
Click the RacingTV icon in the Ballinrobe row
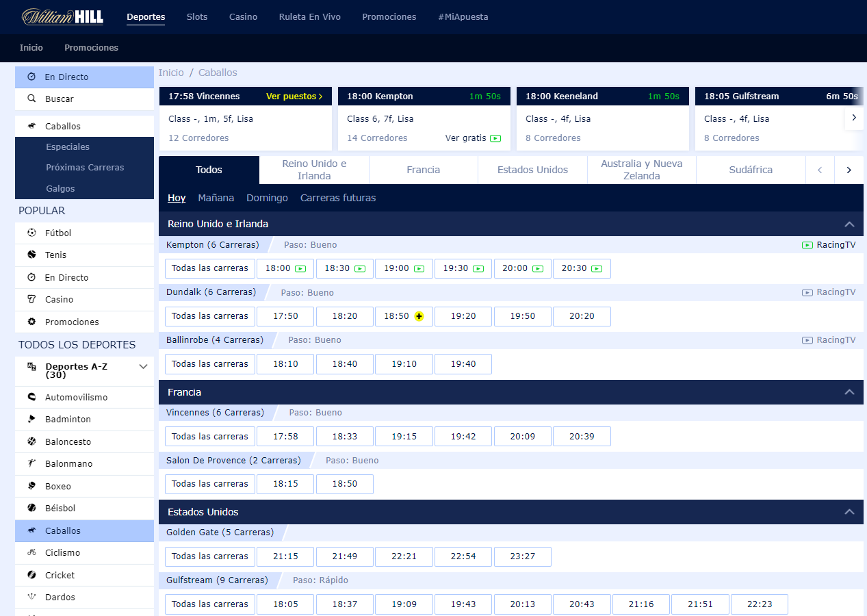coord(807,340)
